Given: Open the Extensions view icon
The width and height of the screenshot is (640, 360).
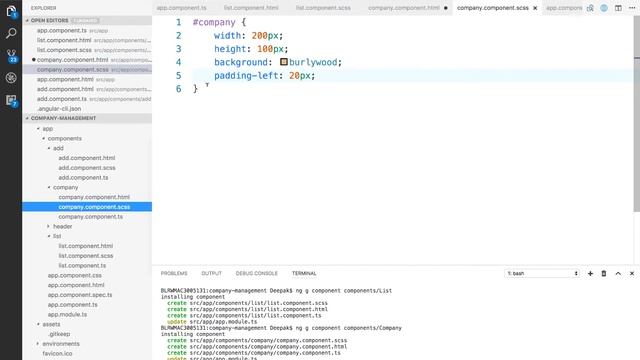Looking at the screenshot, I should (11, 100).
